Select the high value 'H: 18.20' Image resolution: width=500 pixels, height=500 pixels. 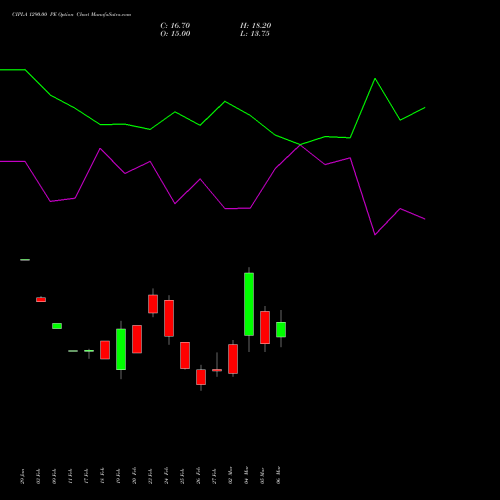click(x=256, y=26)
